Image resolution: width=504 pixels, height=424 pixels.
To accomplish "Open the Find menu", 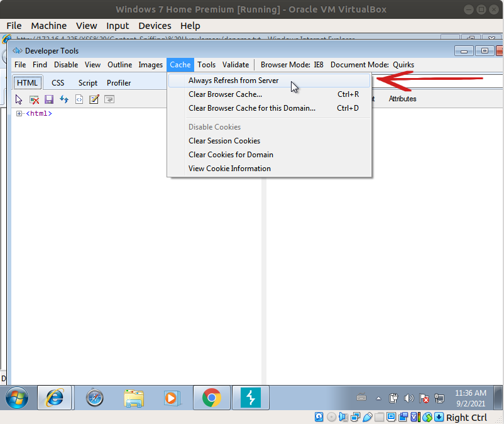I will 40,65.
